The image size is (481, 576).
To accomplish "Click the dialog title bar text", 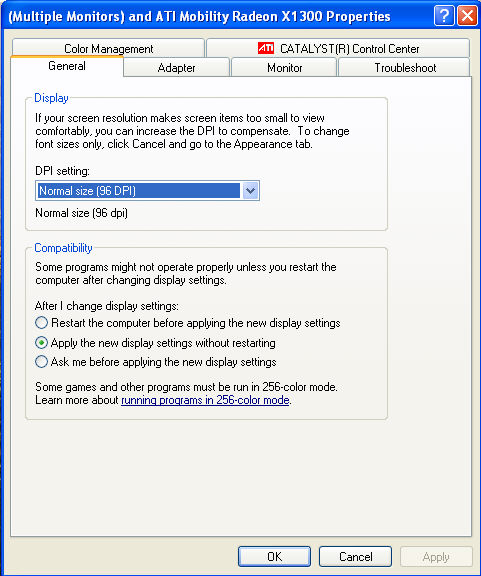I will click(x=199, y=17).
